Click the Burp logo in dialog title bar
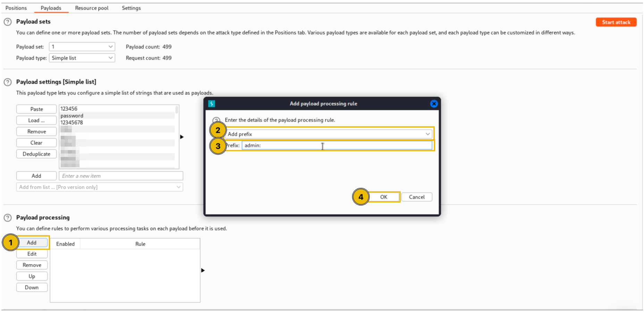Image resolution: width=644 pixels, height=313 pixels. pos(211,104)
